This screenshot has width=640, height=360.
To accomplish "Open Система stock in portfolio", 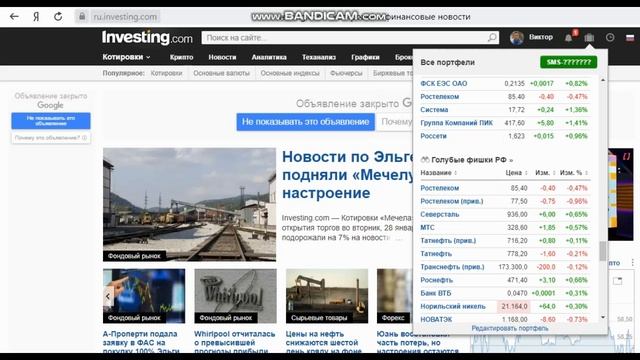I will 434,109.
